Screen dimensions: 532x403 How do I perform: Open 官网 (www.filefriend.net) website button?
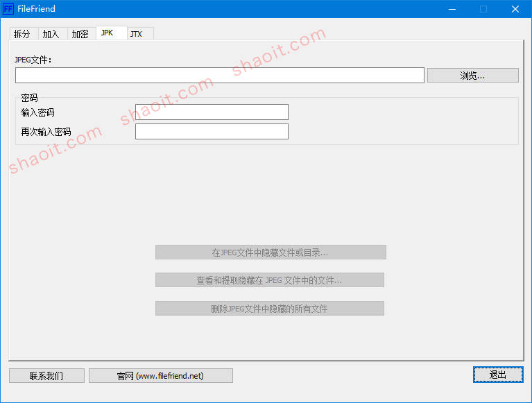(x=161, y=375)
